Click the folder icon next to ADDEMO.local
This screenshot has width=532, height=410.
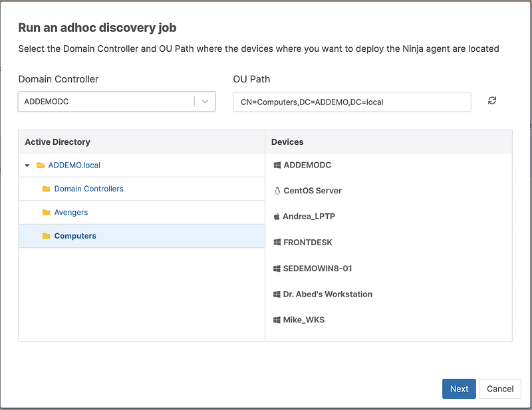point(40,165)
